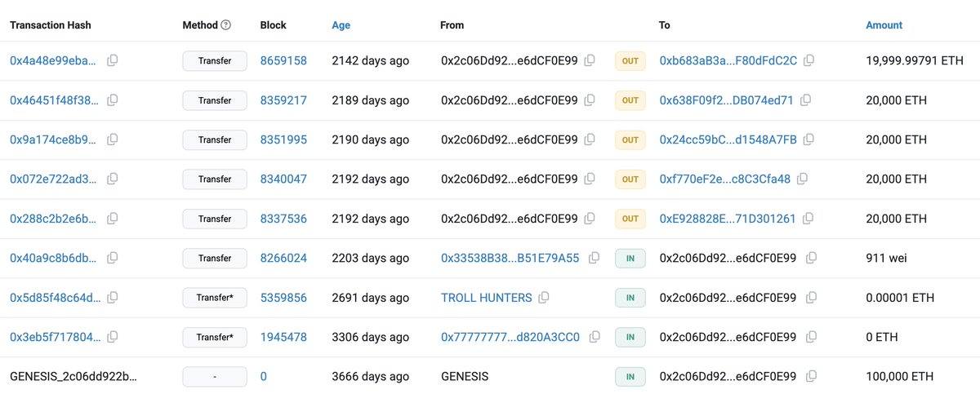The image size is (980, 394).
Task: Copy To address in GENESIS row
Action: pos(811,377)
